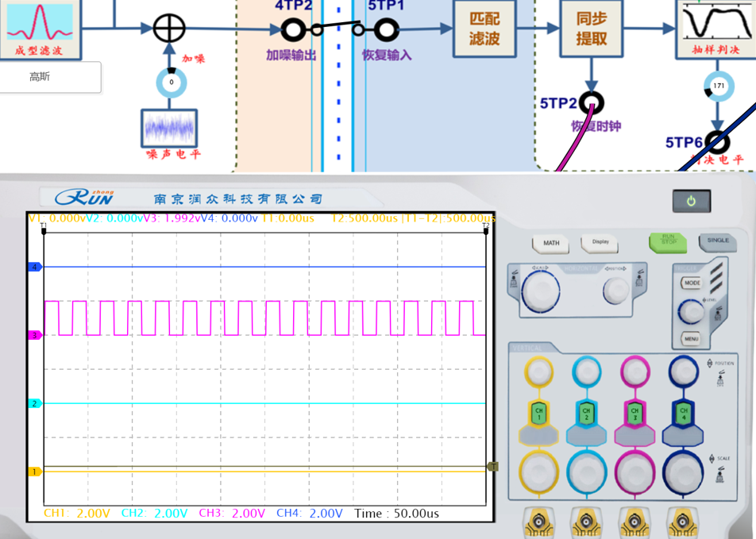Open the 高斯 filter type dropdown
Image resolution: width=756 pixels, height=539 pixels.
(49, 77)
